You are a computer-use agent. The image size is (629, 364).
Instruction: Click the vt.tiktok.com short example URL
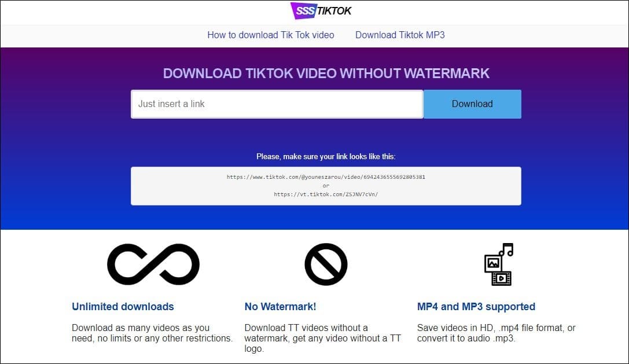[x=326, y=194]
